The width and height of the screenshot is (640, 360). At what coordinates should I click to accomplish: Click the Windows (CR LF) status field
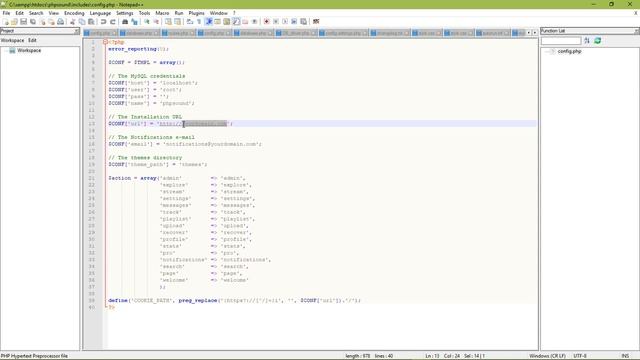click(x=547, y=356)
